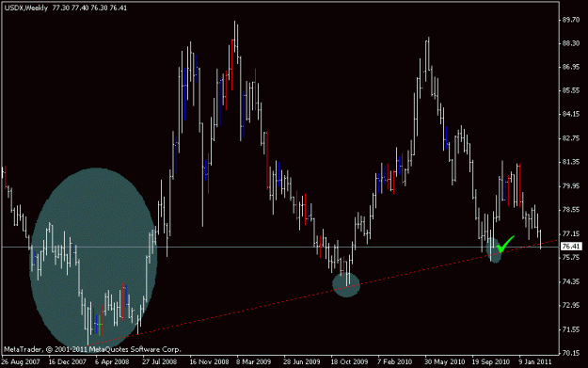Click the 7 Feb 2010 date label
588x368 pixels.
(394, 361)
